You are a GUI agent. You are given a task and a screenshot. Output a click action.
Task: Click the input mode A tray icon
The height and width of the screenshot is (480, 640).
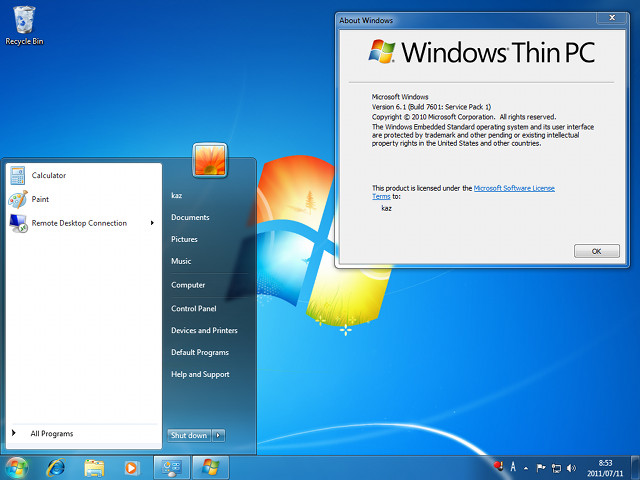pos(513,467)
